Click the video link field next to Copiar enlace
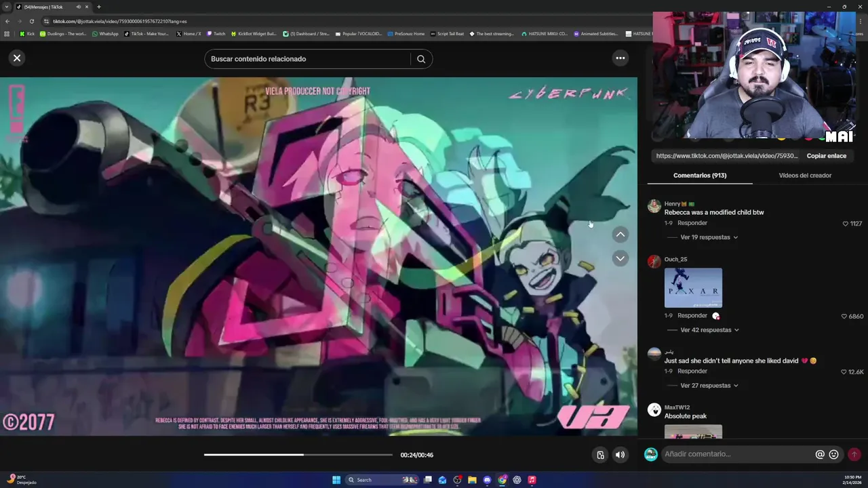 pos(727,156)
